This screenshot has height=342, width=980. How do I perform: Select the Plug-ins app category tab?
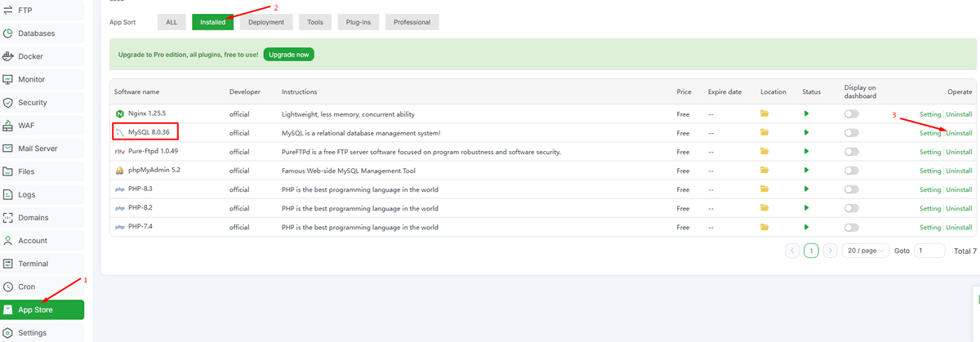[355, 22]
